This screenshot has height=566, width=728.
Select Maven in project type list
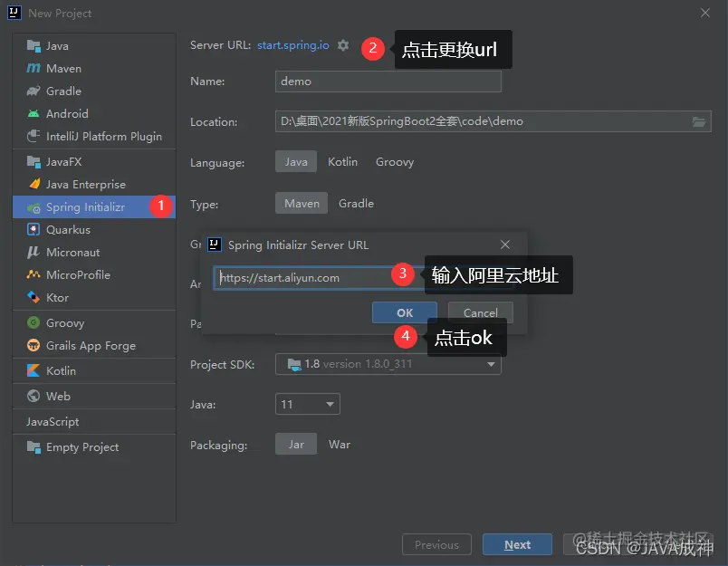(x=94, y=69)
